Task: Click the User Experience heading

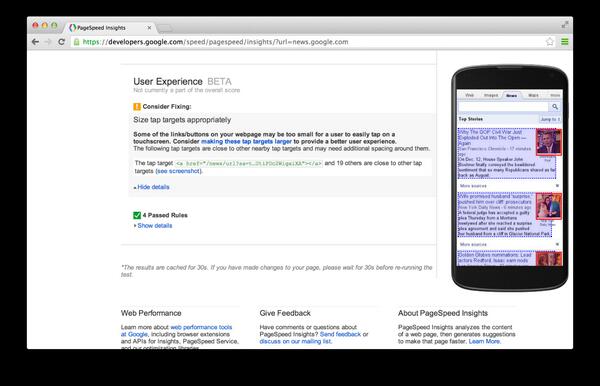Action: click(168, 81)
